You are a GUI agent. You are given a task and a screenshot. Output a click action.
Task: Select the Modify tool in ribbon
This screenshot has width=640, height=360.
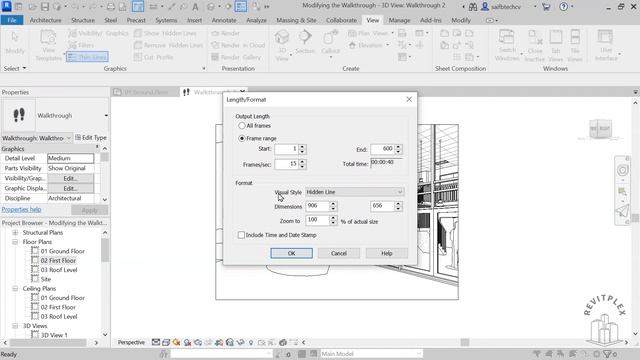15,42
